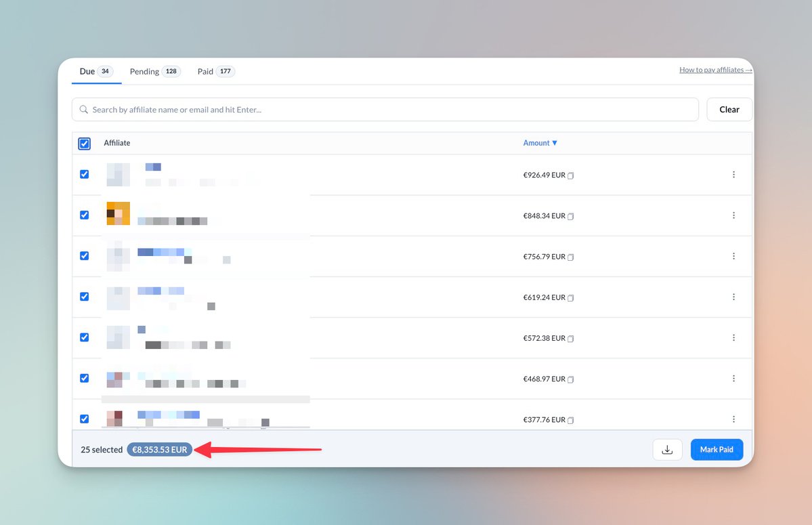Copy the €377.76 EUR amount

(570, 420)
